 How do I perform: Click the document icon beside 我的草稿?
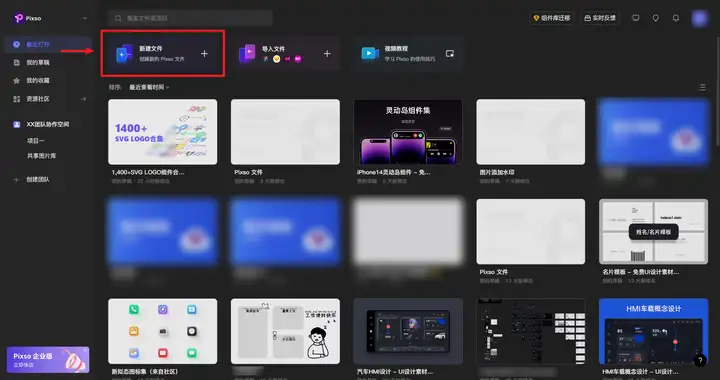pos(17,62)
